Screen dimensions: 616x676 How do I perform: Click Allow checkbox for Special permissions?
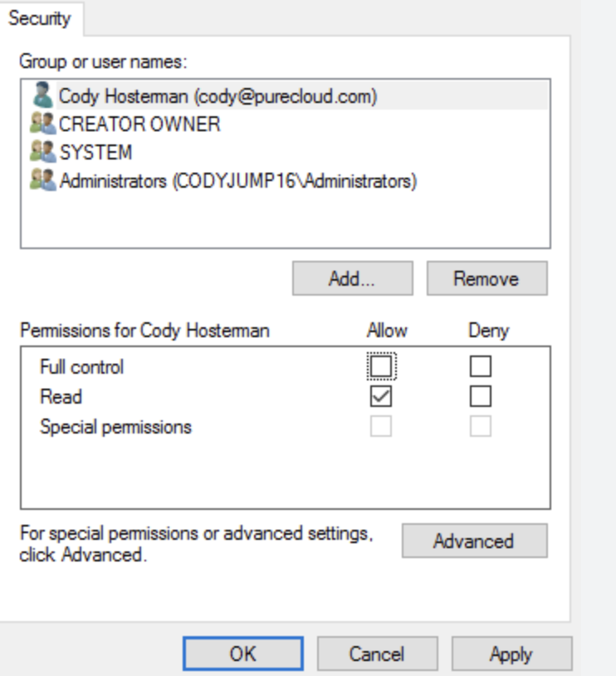(x=382, y=427)
